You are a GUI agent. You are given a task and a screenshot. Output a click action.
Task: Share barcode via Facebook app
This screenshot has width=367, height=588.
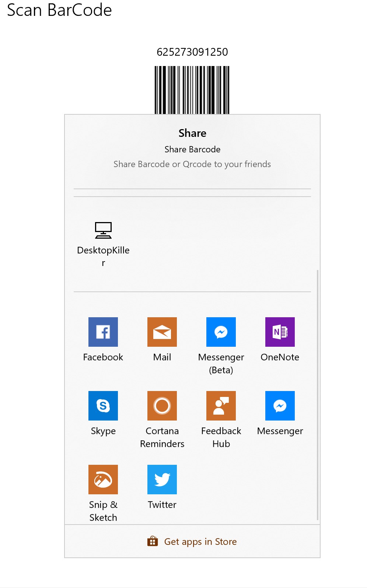pos(103,339)
